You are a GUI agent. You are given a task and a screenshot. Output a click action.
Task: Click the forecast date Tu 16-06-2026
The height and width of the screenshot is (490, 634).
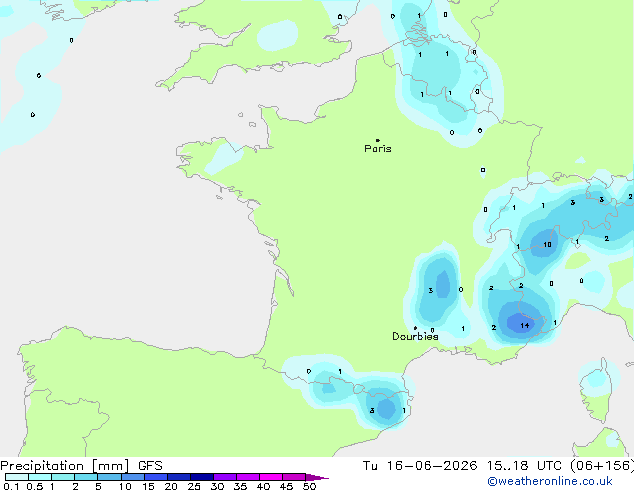pos(420,466)
